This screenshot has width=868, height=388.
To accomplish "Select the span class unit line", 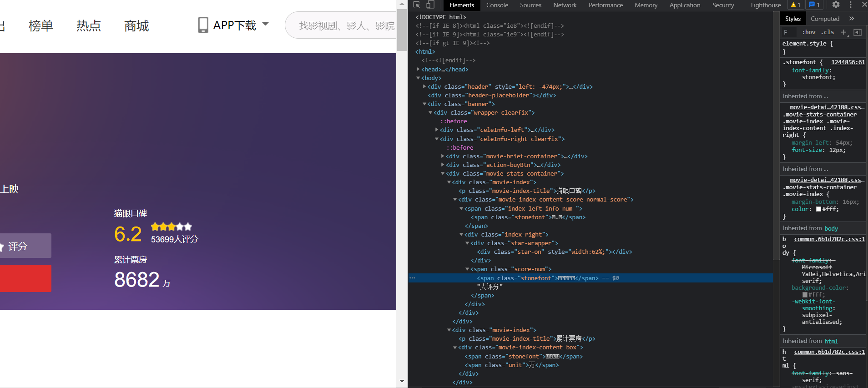I will [512, 365].
